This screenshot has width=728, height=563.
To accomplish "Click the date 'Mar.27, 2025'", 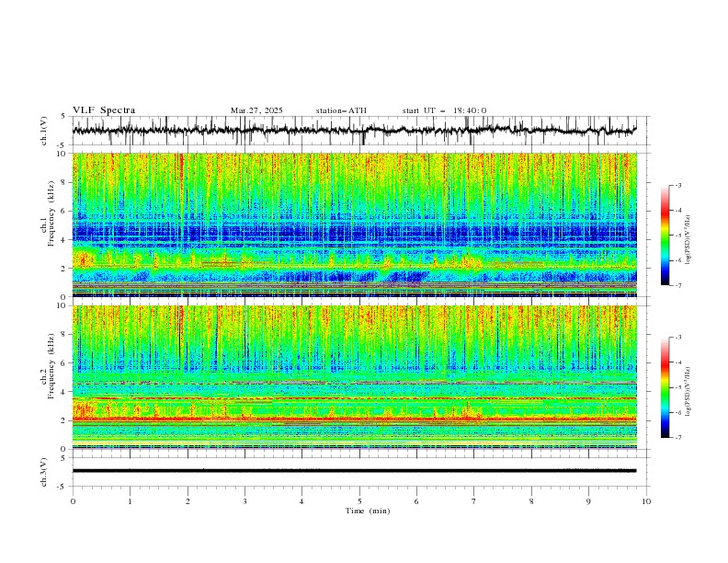I will 256,110.
